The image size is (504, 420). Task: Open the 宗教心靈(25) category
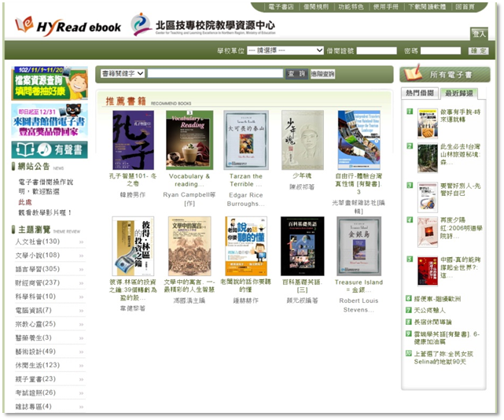[35, 324]
